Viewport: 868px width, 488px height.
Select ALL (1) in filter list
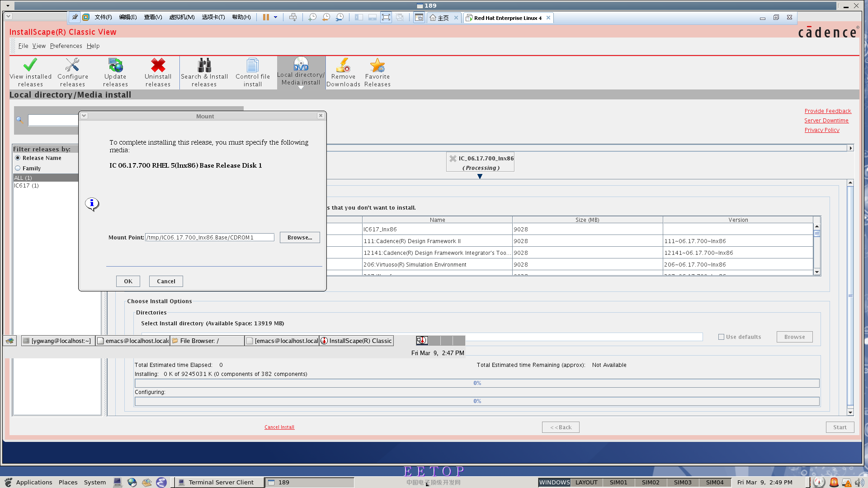point(45,178)
